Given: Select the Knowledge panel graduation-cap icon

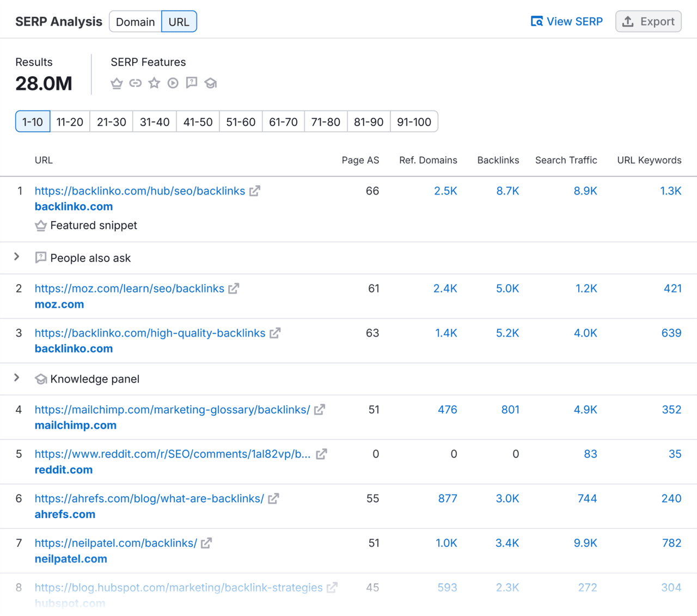Looking at the screenshot, I should [211, 83].
